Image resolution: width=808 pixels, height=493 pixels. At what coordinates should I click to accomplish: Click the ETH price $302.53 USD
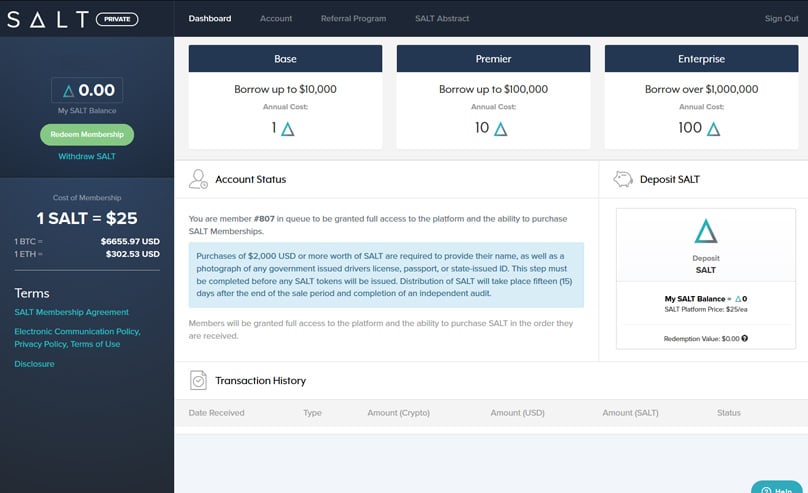coord(133,254)
